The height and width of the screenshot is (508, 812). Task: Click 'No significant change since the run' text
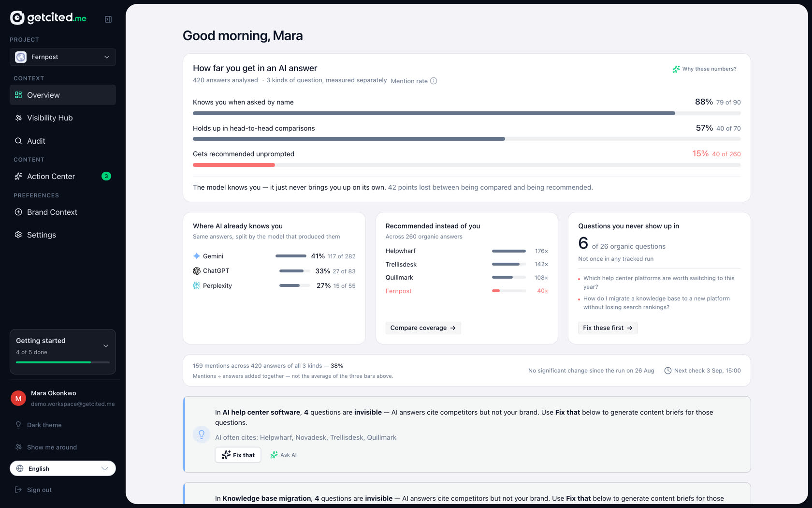click(591, 371)
